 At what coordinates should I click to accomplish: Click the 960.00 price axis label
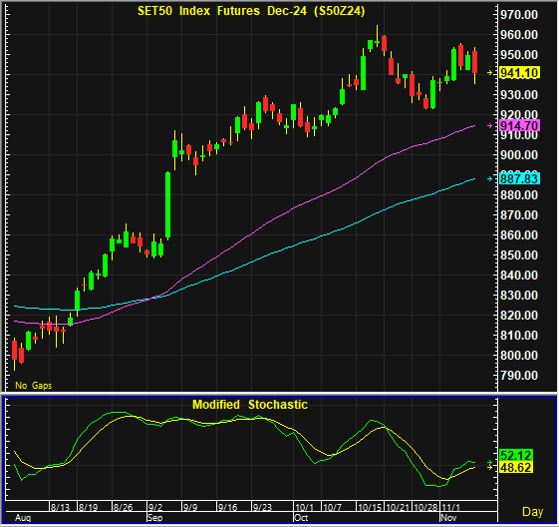[x=519, y=35]
